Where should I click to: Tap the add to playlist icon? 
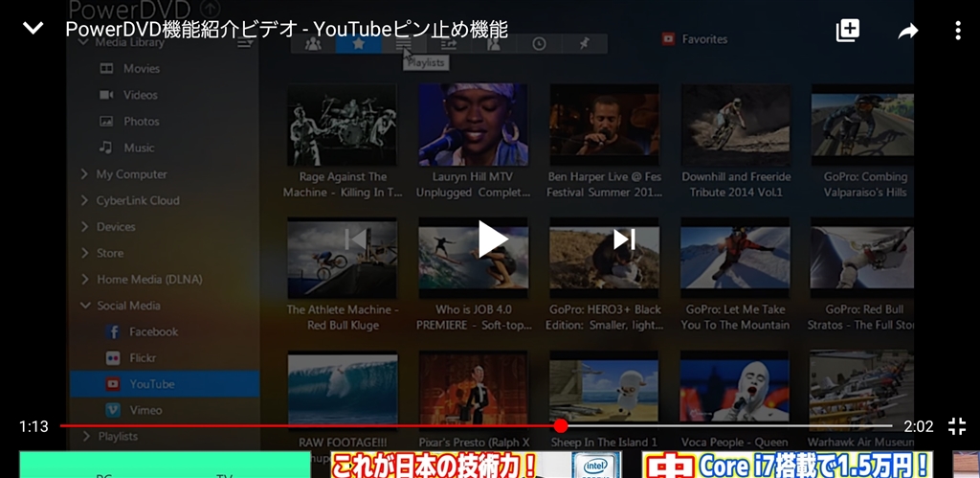tap(848, 30)
